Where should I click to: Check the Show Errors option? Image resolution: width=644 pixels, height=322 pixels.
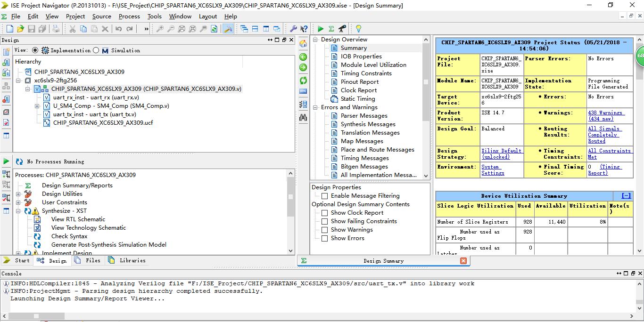[x=324, y=238]
